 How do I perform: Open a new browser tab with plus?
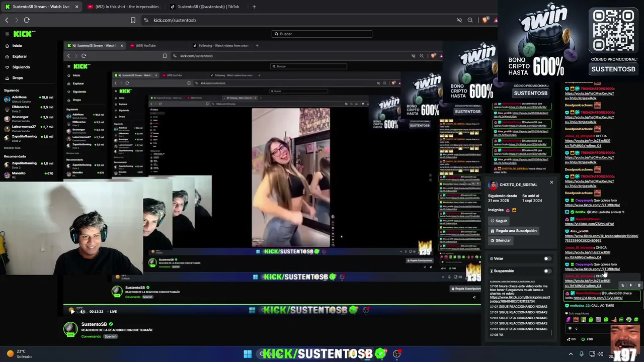point(254,7)
